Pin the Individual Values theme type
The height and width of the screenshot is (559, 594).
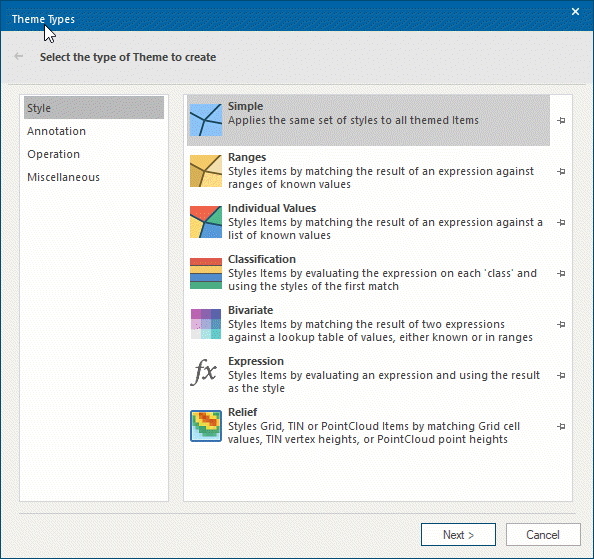pyautogui.click(x=561, y=222)
